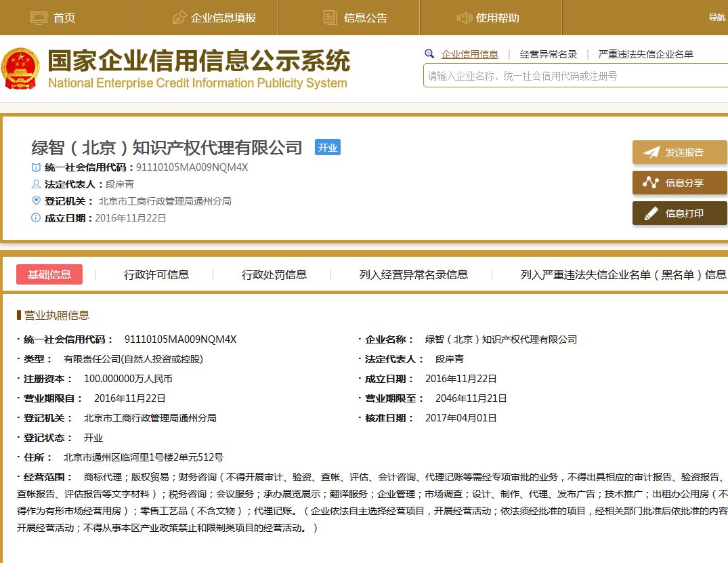Click the book icon beside 统一社会信用代码

(36, 167)
